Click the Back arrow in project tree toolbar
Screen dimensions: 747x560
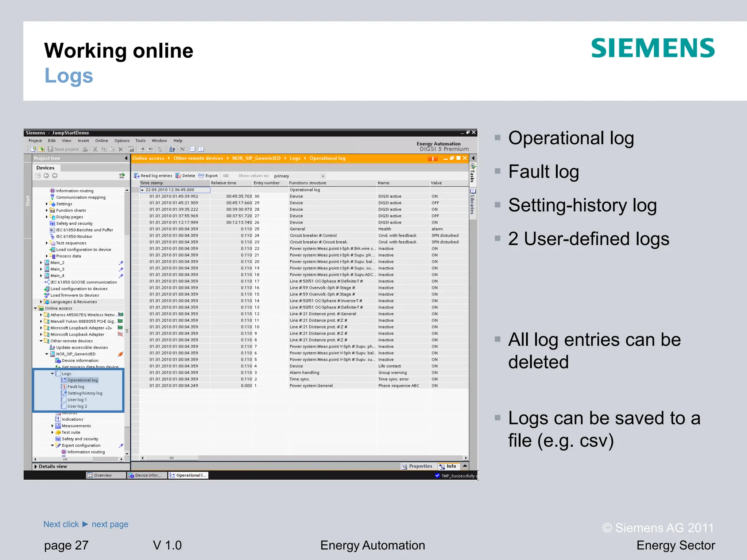click(46, 176)
